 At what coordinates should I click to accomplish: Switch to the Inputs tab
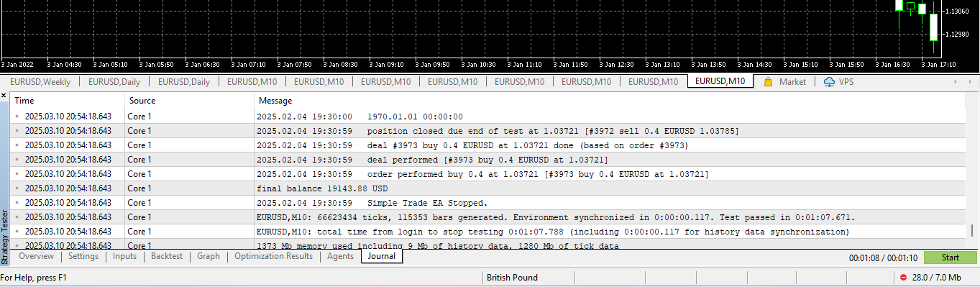click(124, 256)
